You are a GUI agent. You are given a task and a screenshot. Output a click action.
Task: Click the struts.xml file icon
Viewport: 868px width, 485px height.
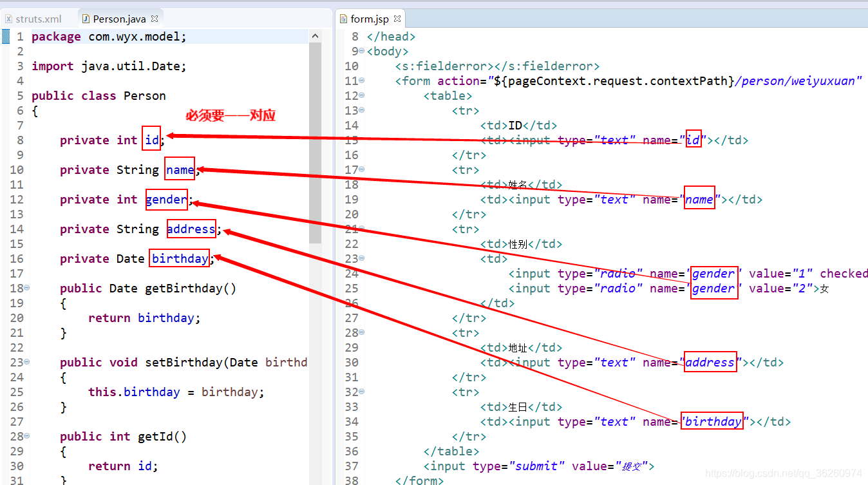pos(9,19)
